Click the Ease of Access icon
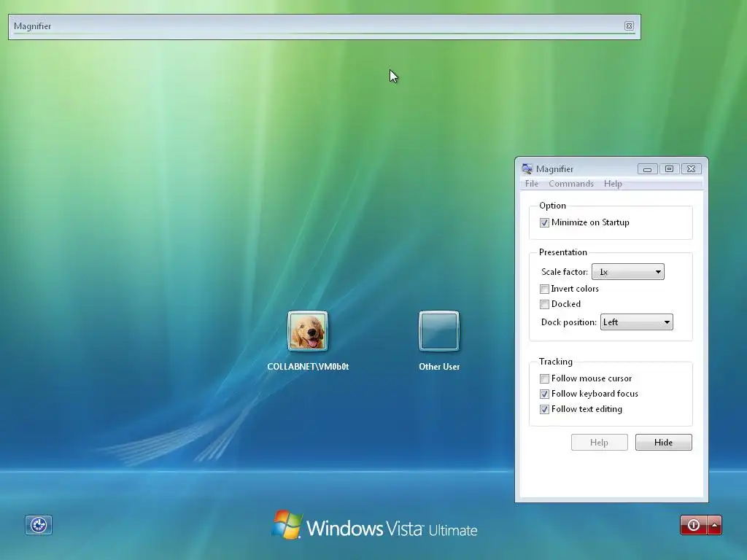747x560 pixels. click(x=39, y=525)
